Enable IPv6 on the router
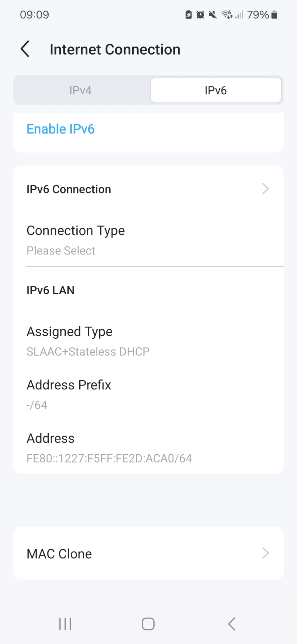297x644 pixels. pos(60,129)
